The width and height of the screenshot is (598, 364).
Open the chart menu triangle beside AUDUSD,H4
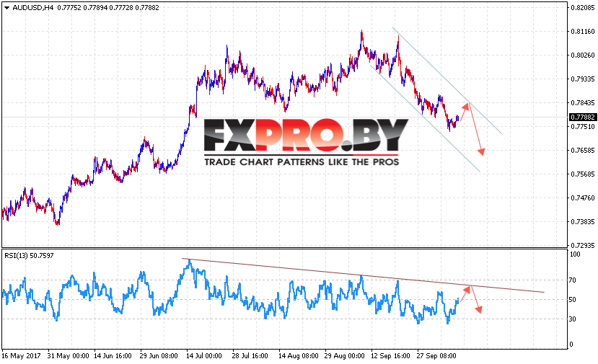click(x=6, y=8)
